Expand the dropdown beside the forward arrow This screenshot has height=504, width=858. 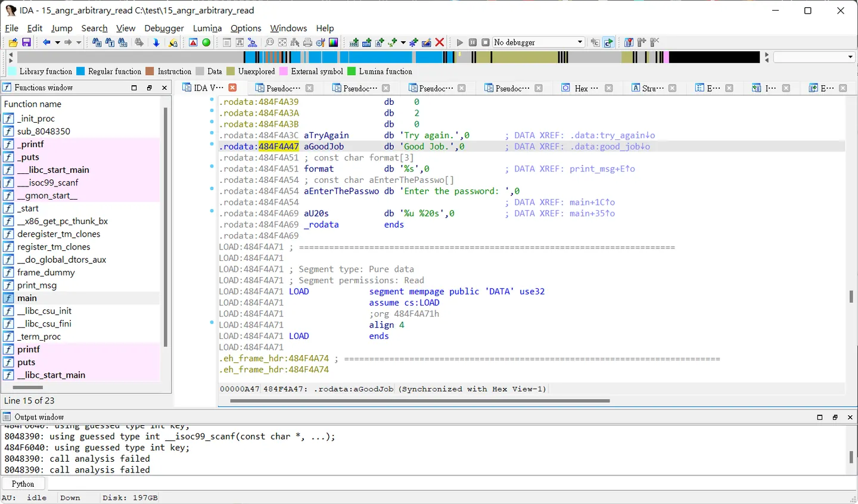click(x=79, y=42)
